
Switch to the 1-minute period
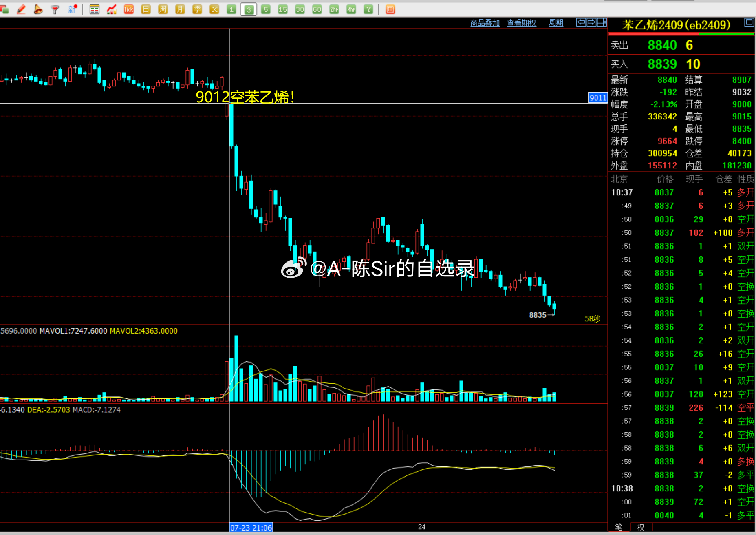point(231,9)
